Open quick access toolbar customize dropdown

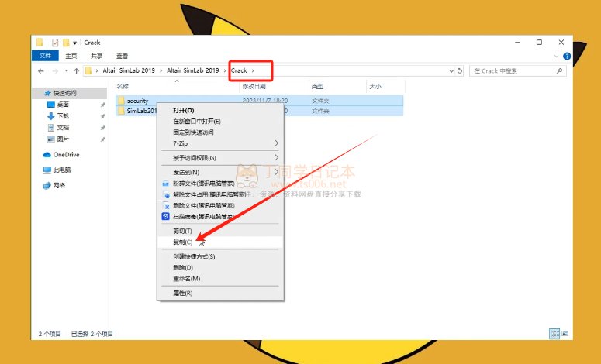coord(74,43)
